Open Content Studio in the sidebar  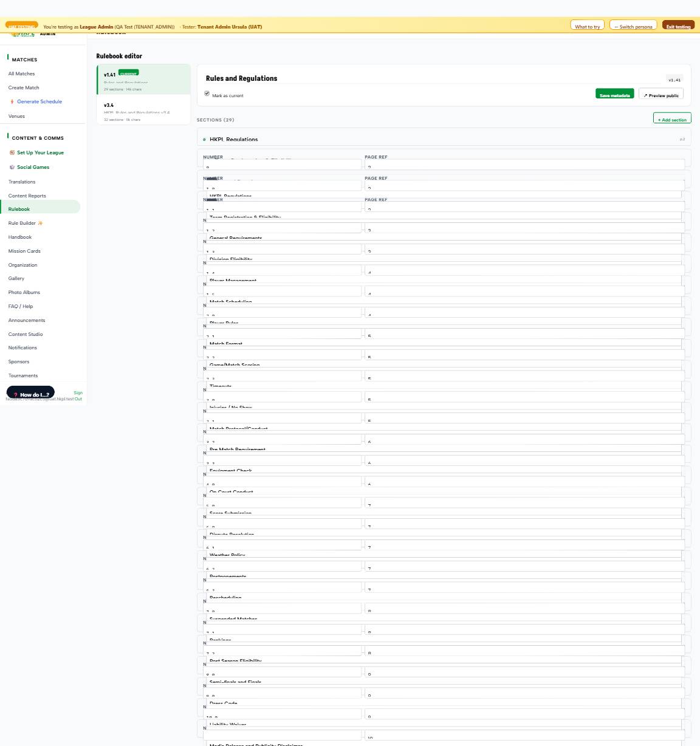coord(26,334)
